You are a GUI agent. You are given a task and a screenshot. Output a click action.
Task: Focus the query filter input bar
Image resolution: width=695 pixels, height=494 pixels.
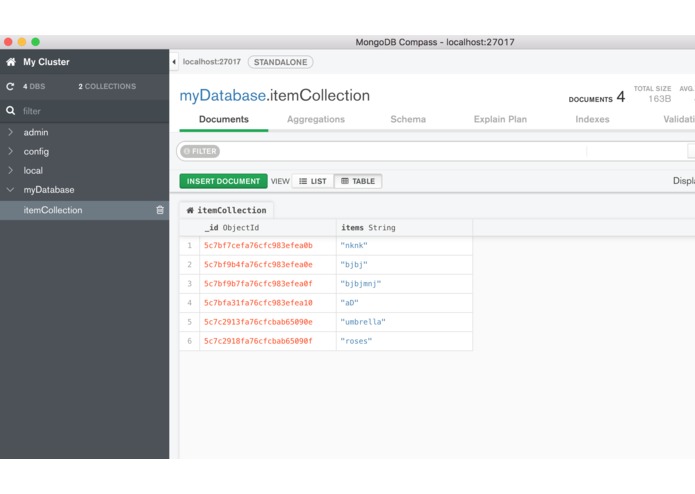[403, 151]
